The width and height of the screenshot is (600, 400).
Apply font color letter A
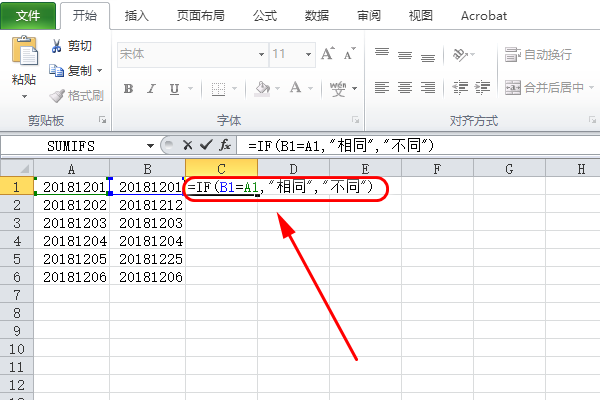(295, 88)
